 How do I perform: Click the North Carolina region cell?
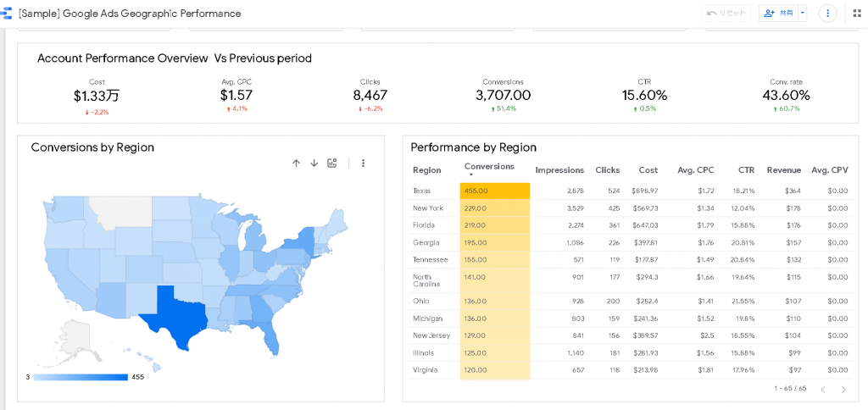pyautogui.click(x=426, y=280)
